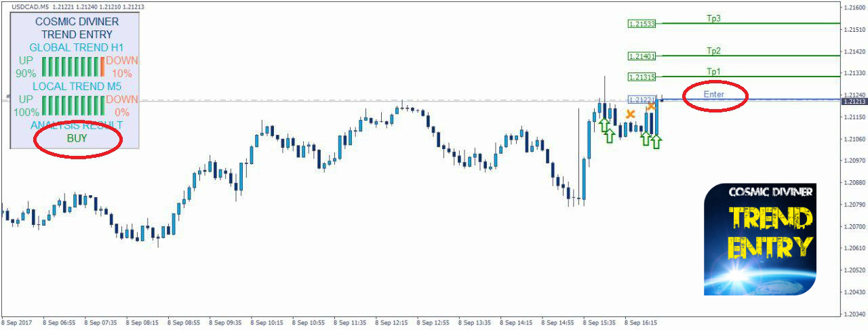868x330 pixels.
Task: Select the 90% global uptrend value
Action: pyautogui.click(x=26, y=73)
